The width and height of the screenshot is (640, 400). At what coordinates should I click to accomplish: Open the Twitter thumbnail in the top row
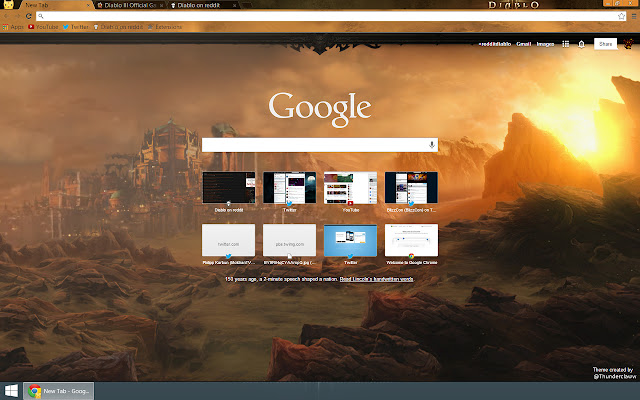pyautogui.click(x=289, y=188)
